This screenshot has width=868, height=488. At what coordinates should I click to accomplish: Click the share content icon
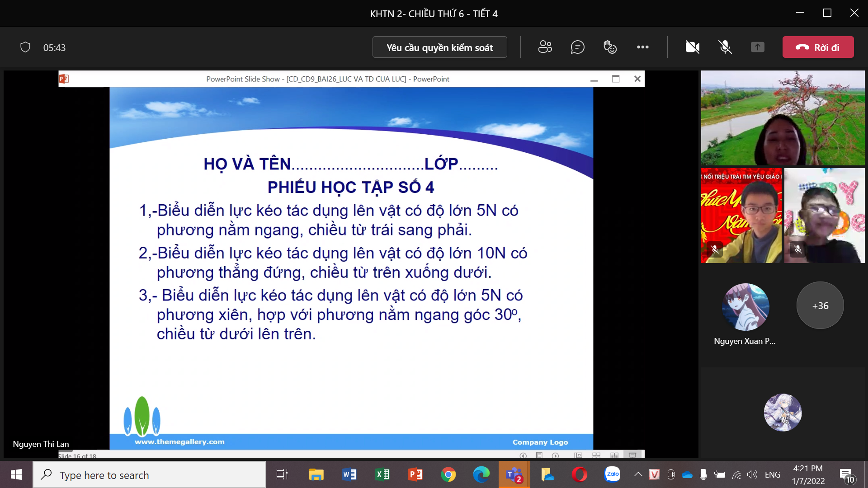758,47
